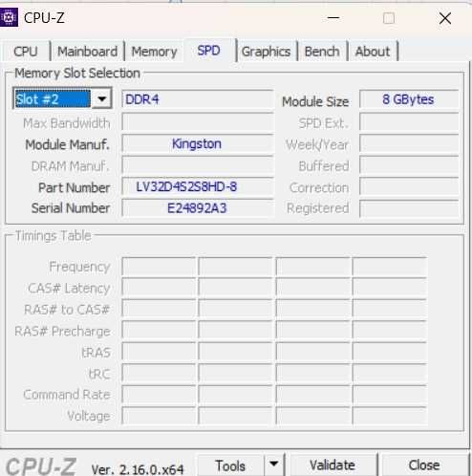This screenshot has width=472, height=476.
Task: Click the Close button at the bottom
Action: tap(424, 465)
